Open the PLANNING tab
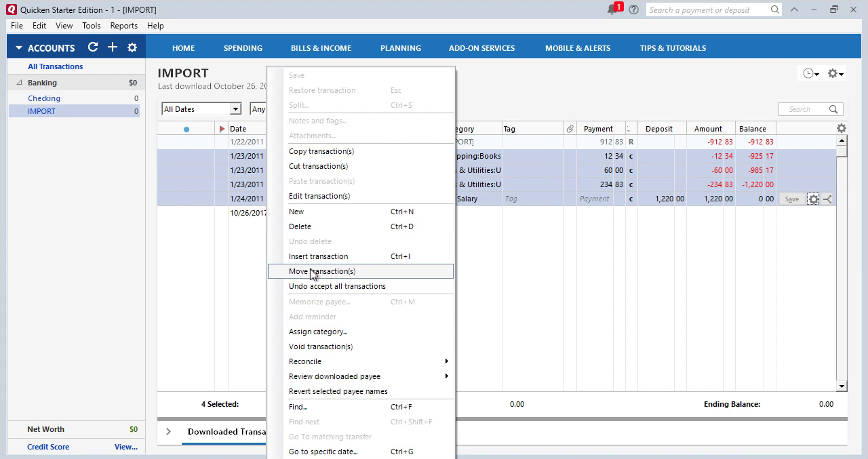The height and width of the screenshot is (459, 868). coord(400,48)
